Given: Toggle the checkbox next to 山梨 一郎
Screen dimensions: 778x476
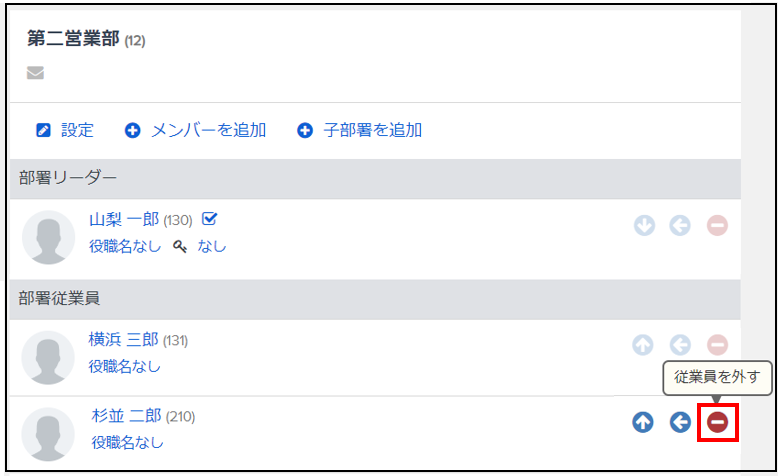Looking at the screenshot, I should pyautogui.click(x=209, y=218).
